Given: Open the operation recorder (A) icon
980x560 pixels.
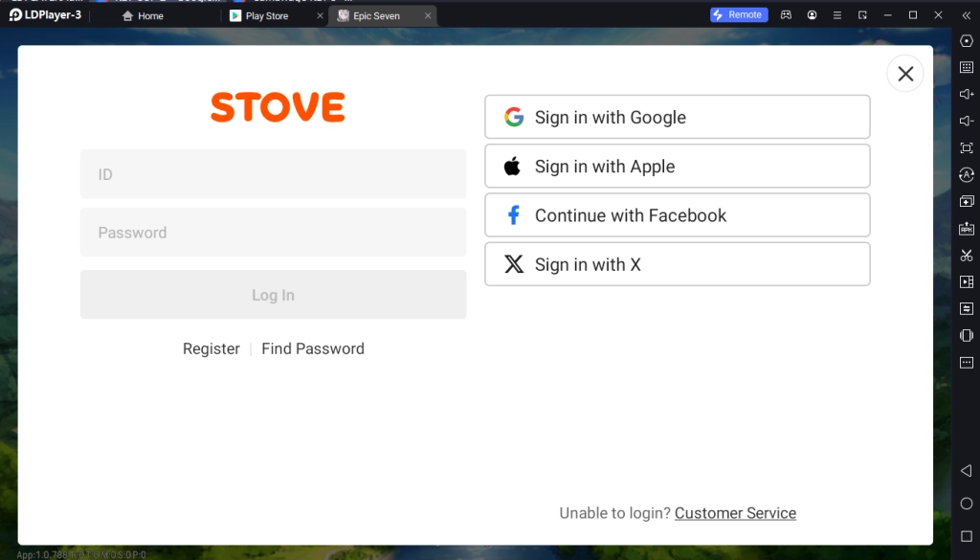Looking at the screenshot, I should (967, 174).
